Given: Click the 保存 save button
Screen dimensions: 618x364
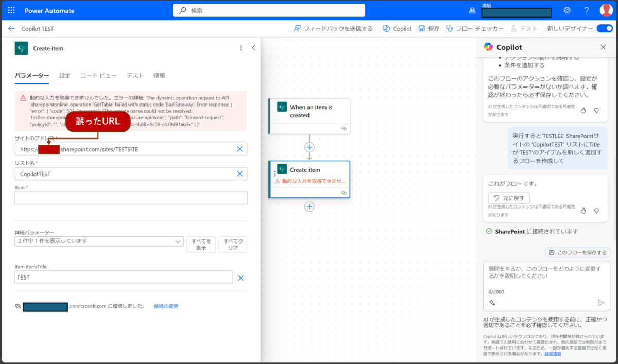Looking at the screenshot, I should pos(429,29).
